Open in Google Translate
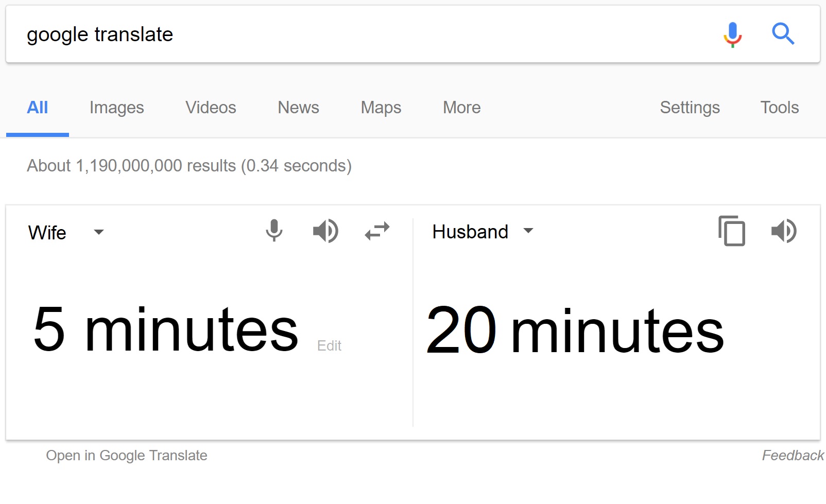This screenshot has width=826, height=504. click(x=127, y=455)
